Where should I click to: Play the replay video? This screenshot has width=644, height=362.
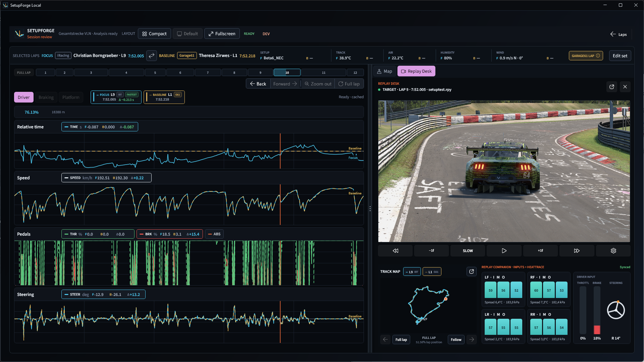(x=504, y=251)
